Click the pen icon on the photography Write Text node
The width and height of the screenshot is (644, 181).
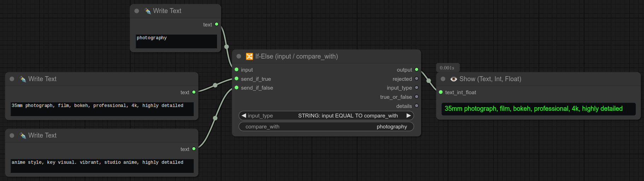point(148,11)
